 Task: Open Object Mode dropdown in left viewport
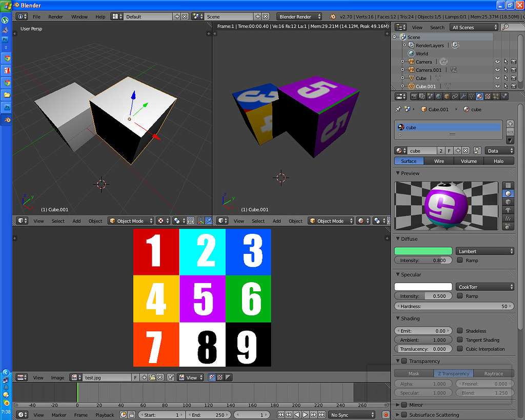pos(131,221)
